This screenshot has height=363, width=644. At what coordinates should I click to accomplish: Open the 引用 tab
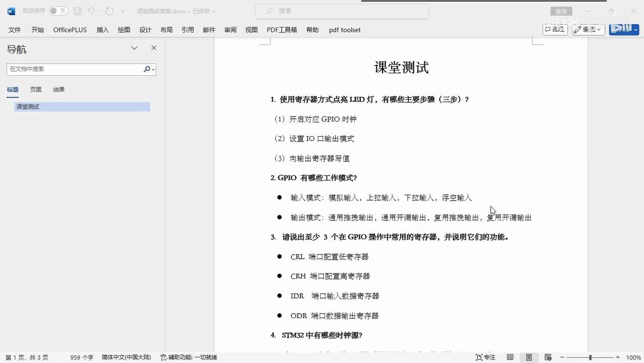[188, 30]
